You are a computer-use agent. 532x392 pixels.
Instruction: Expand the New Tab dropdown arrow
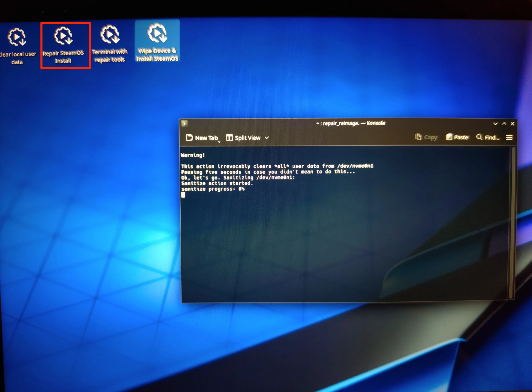click(219, 142)
